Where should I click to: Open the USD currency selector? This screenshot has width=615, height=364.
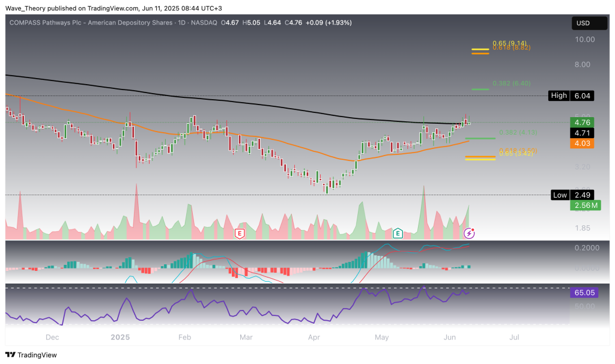(589, 23)
